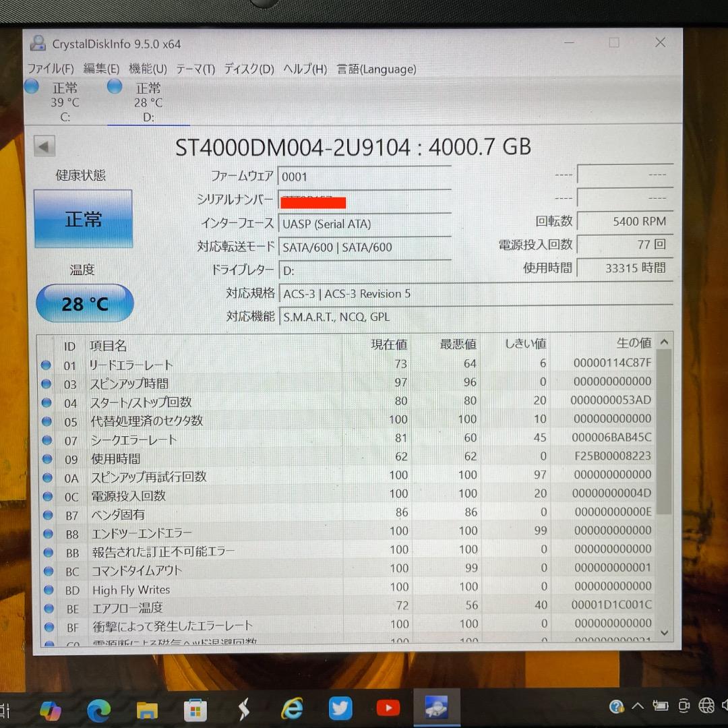
Task: Click the 項目名 column header
Action: pos(108,345)
